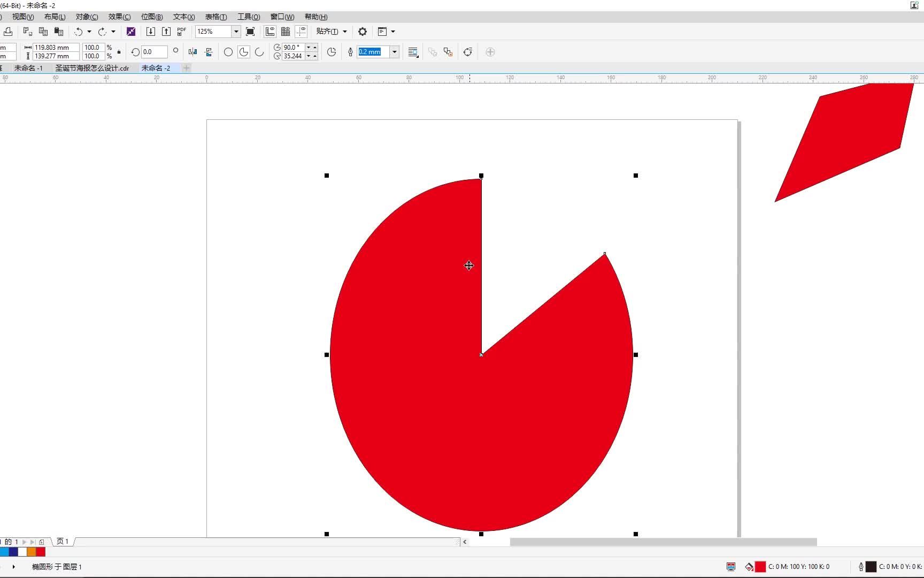Click the Change direction icon

point(332,52)
